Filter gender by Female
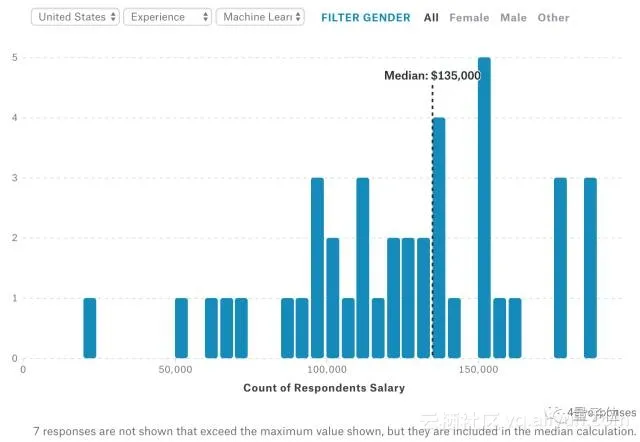The image size is (640, 442). pyautogui.click(x=469, y=17)
